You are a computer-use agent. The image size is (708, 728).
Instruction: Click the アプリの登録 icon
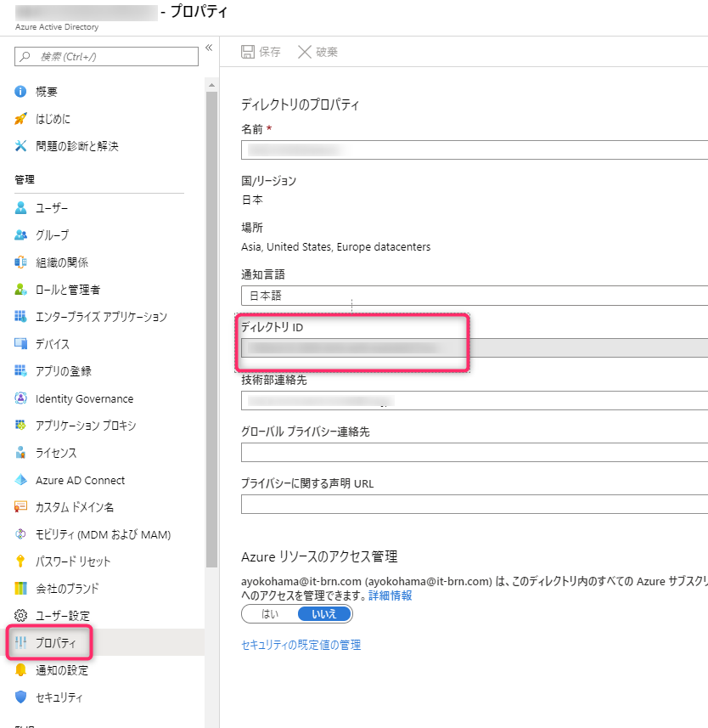[20, 371]
